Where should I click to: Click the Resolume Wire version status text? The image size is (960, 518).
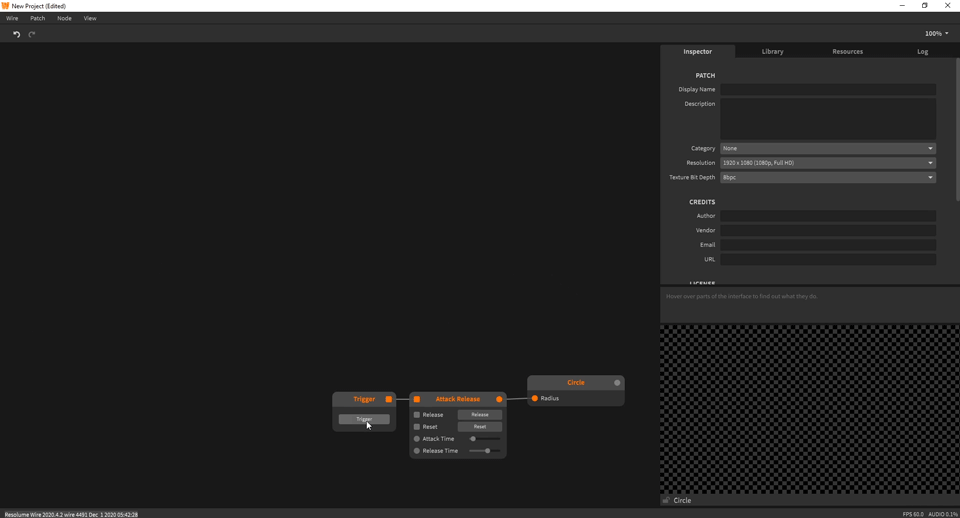[x=71, y=515]
